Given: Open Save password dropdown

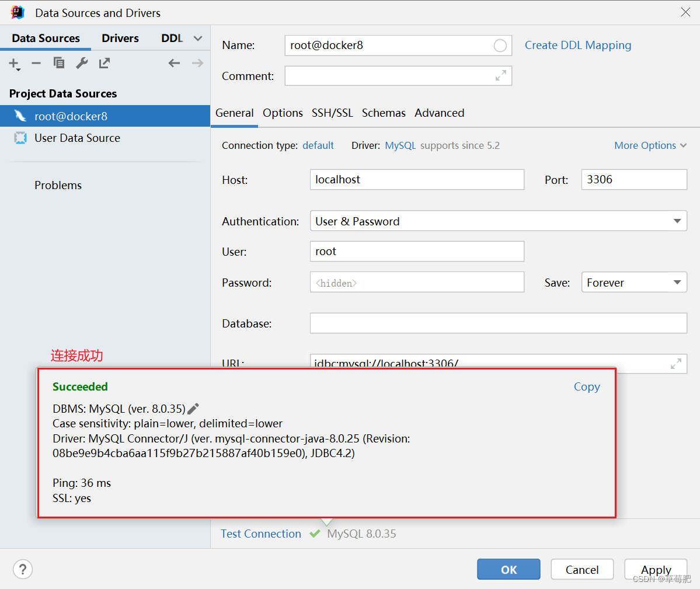Looking at the screenshot, I should [x=634, y=283].
